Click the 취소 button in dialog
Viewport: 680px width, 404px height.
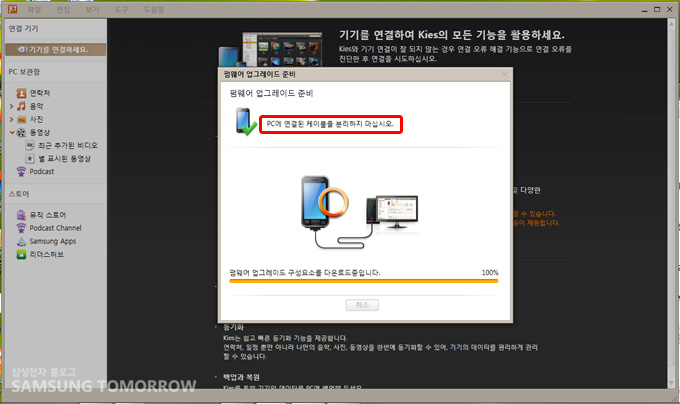tap(362, 305)
